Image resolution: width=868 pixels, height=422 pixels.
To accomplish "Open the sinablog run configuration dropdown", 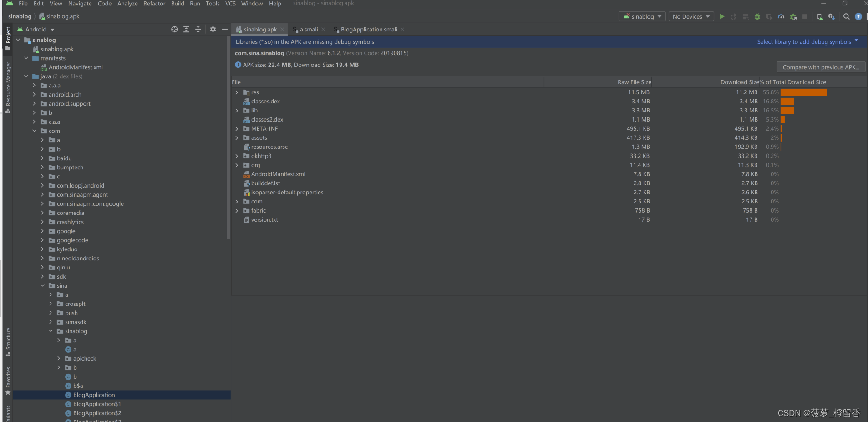I will [642, 16].
